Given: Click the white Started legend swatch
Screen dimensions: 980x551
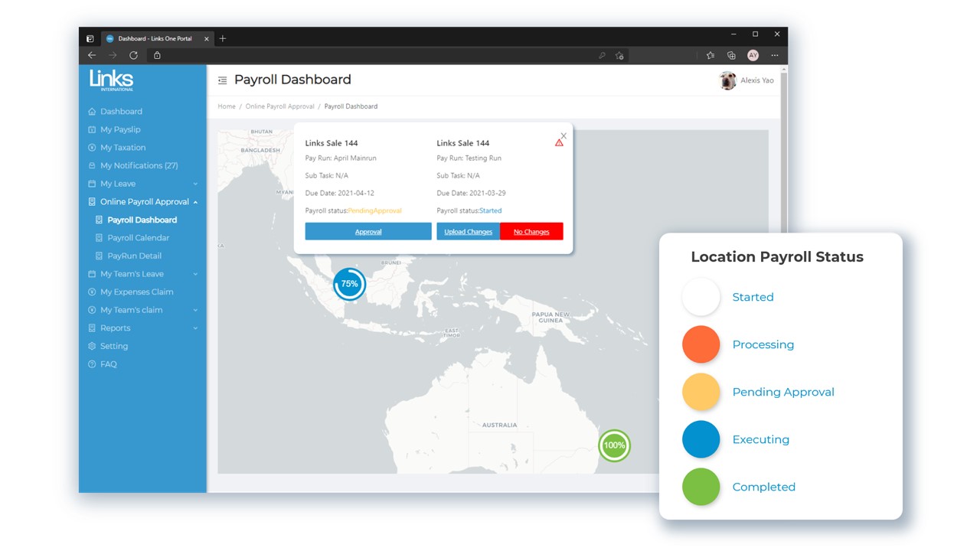Looking at the screenshot, I should 701,297.
